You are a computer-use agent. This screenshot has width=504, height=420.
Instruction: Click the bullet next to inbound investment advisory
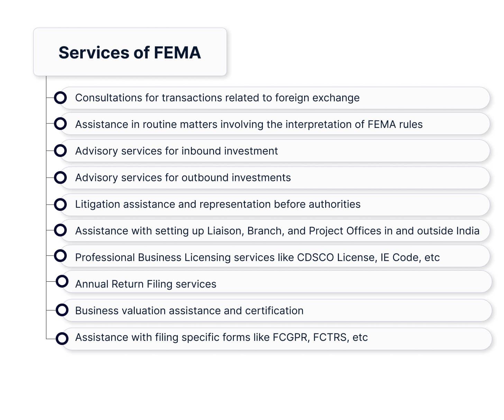pos(61,151)
